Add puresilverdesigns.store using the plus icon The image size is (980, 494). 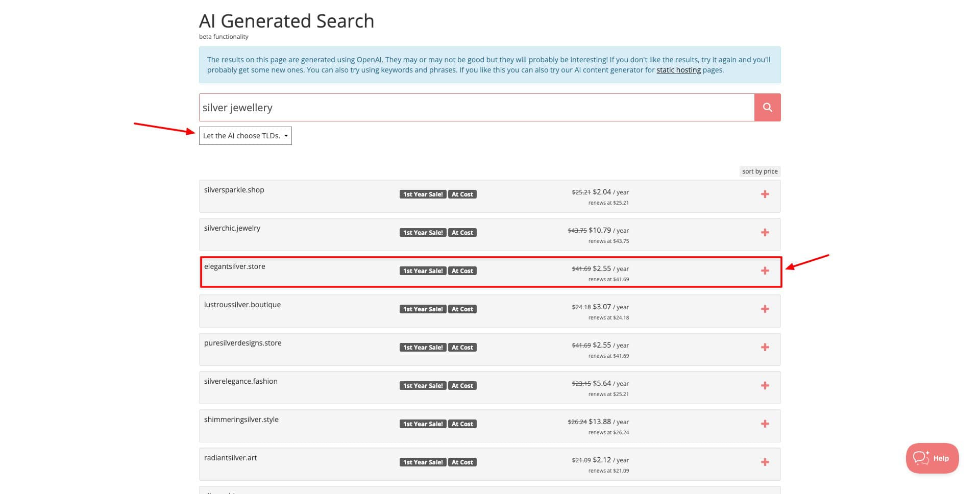coord(765,347)
